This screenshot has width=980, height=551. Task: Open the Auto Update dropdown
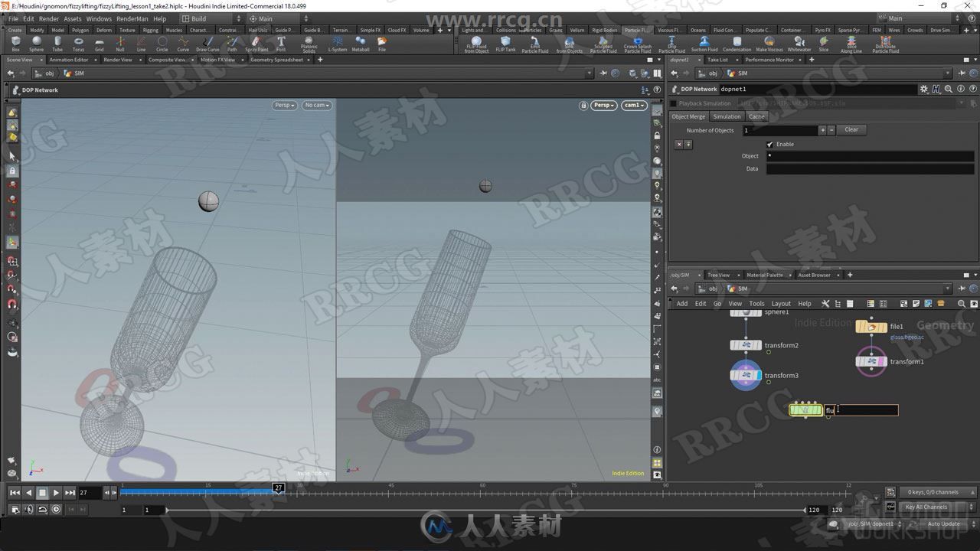946,524
